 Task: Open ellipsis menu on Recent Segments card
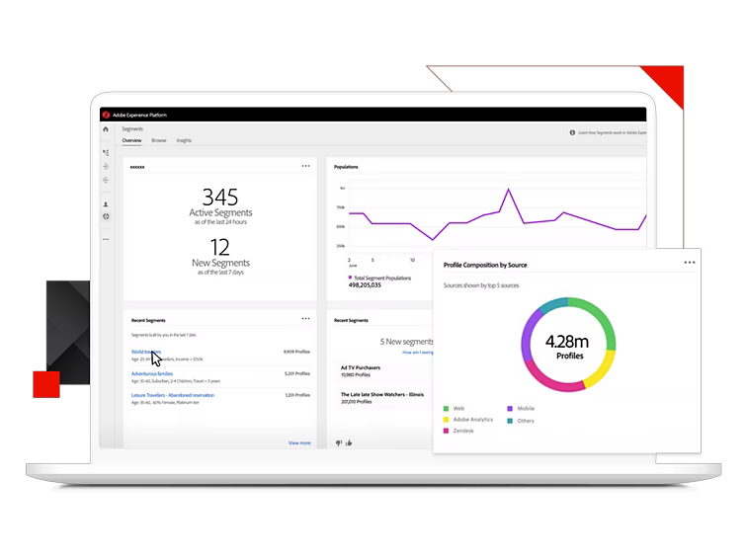coord(306,319)
